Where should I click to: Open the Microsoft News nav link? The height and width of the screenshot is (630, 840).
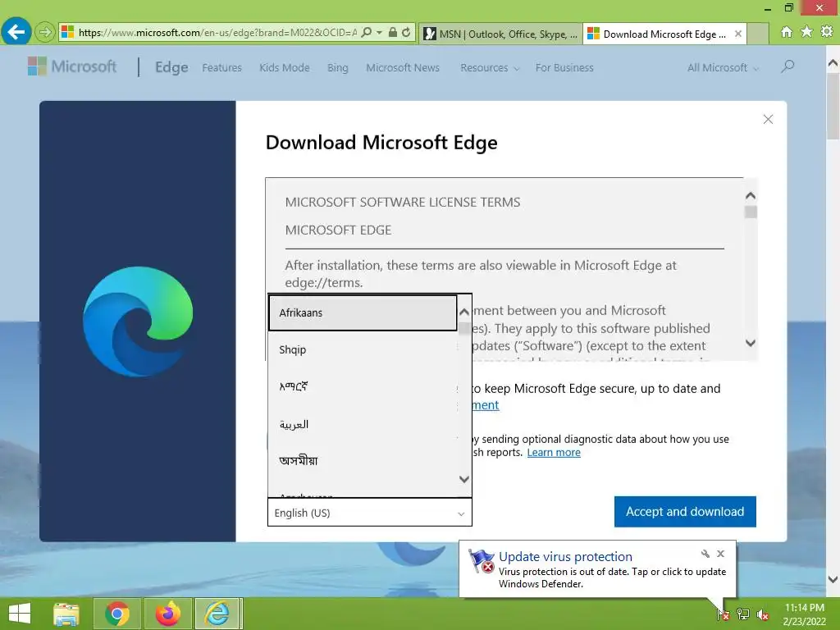click(x=403, y=67)
